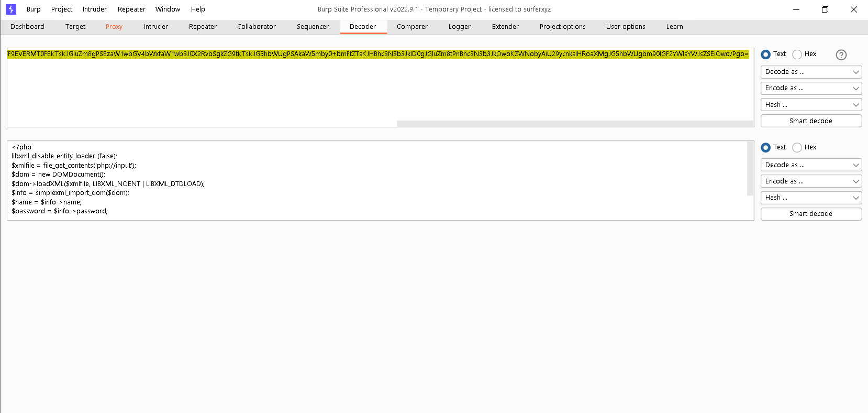868x413 pixels.
Task: Switch to the Proxy tab
Action: pyautogui.click(x=114, y=27)
